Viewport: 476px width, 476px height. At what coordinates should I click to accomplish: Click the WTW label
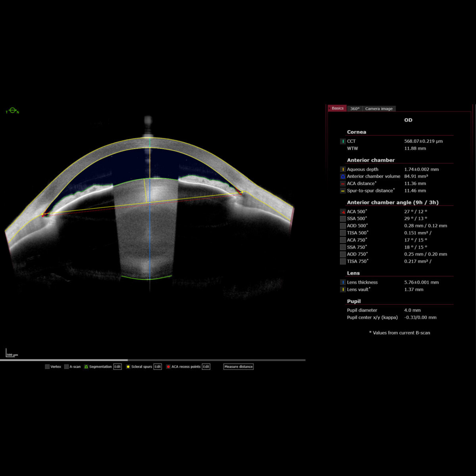pos(352,148)
